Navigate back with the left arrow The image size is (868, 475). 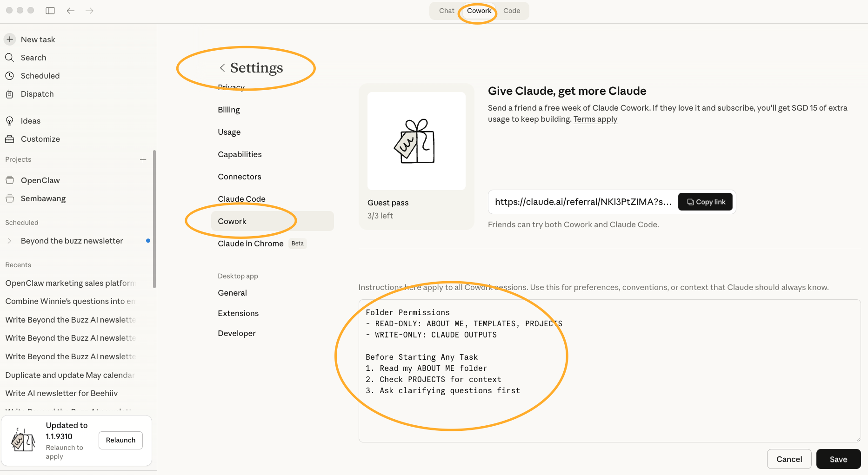71,11
